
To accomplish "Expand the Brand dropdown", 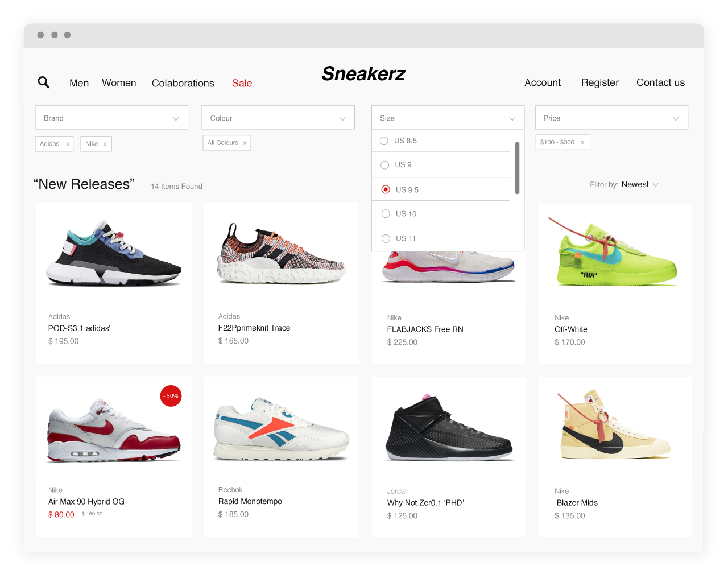I will (111, 118).
